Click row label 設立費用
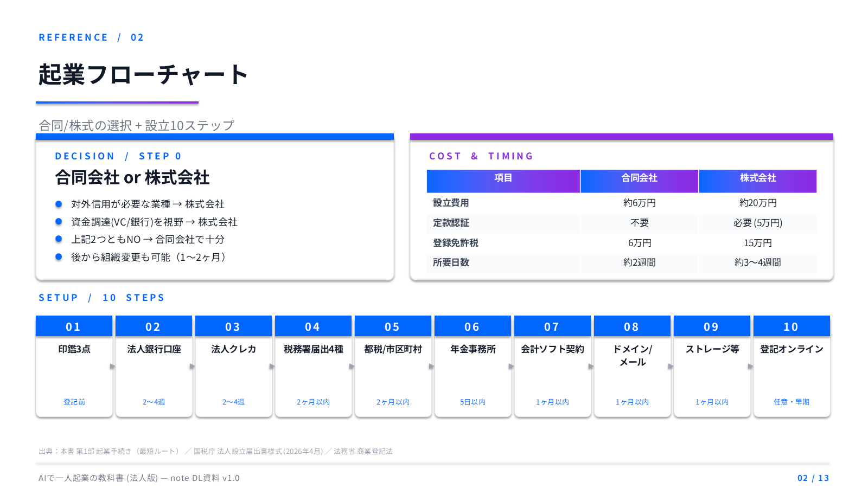The height and width of the screenshot is (488, 868). click(451, 203)
